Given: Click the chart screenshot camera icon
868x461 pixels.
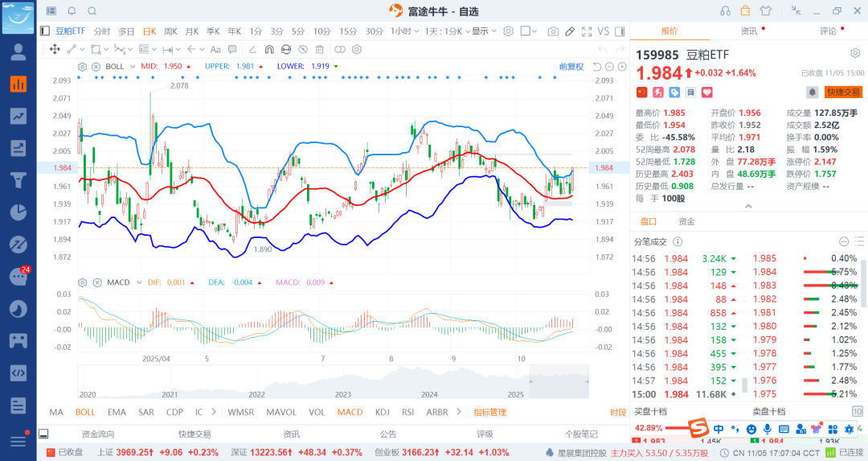Looking at the screenshot, I should (553, 31).
